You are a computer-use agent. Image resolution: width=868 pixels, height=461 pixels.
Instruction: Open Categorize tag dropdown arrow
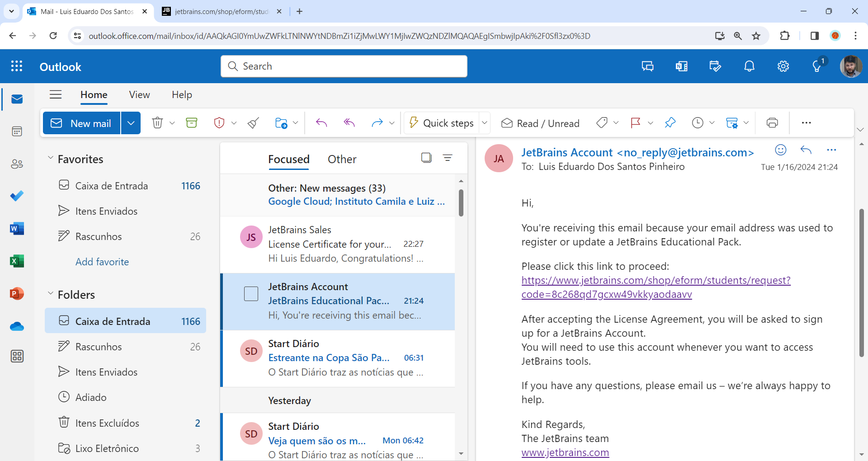[x=616, y=123]
